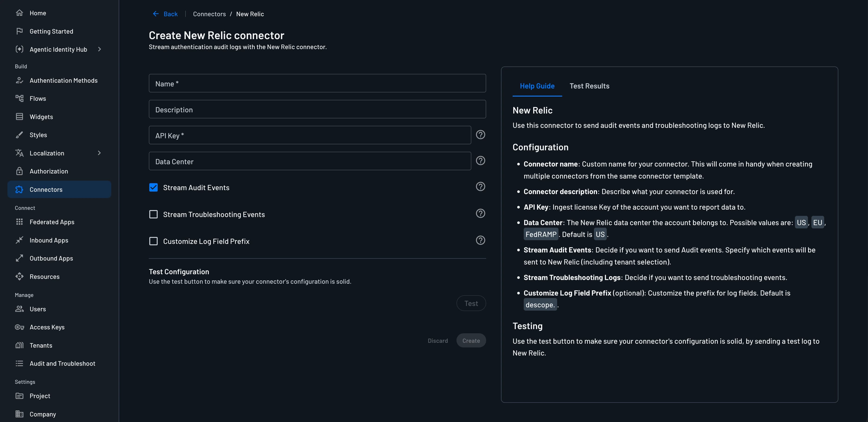
Task: Click the Tenants building icon
Action: pyautogui.click(x=19, y=345)
